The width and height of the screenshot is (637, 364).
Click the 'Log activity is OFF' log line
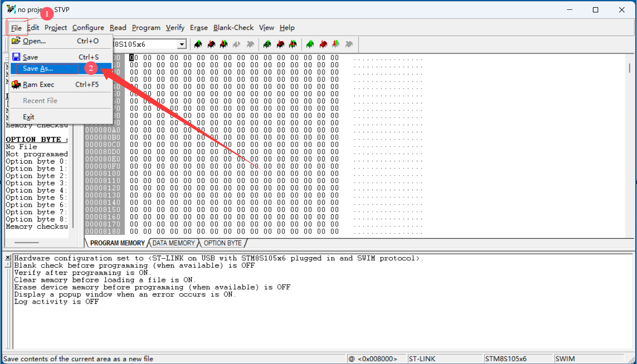(57, 302)
